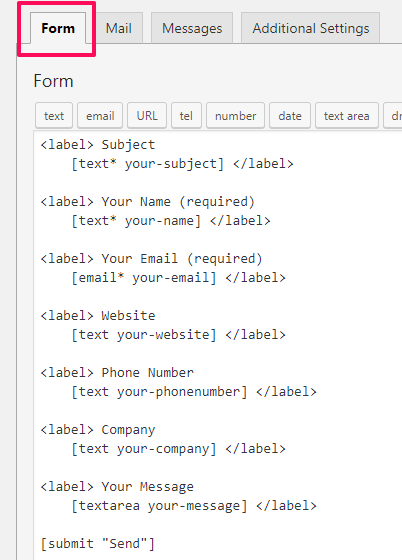The image size is (402, 560).
Task: Place cursor in the your-subject line
Action: [182, 164]
